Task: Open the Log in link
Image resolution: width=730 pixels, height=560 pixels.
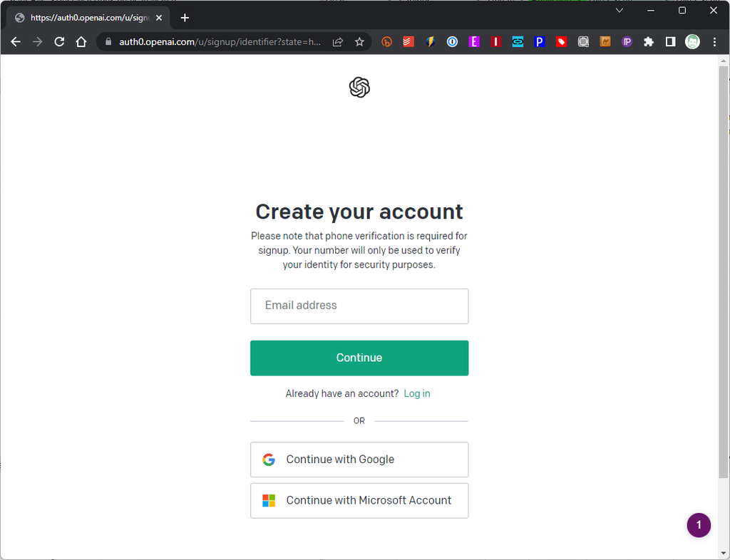Action: 417,393
